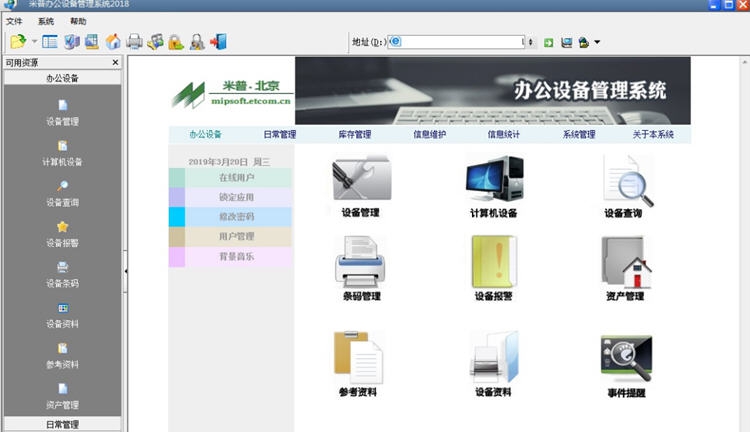This screenshot has height=432, width=750.
Task: Expand the address bar combo arrow
Action: [530, 42]
